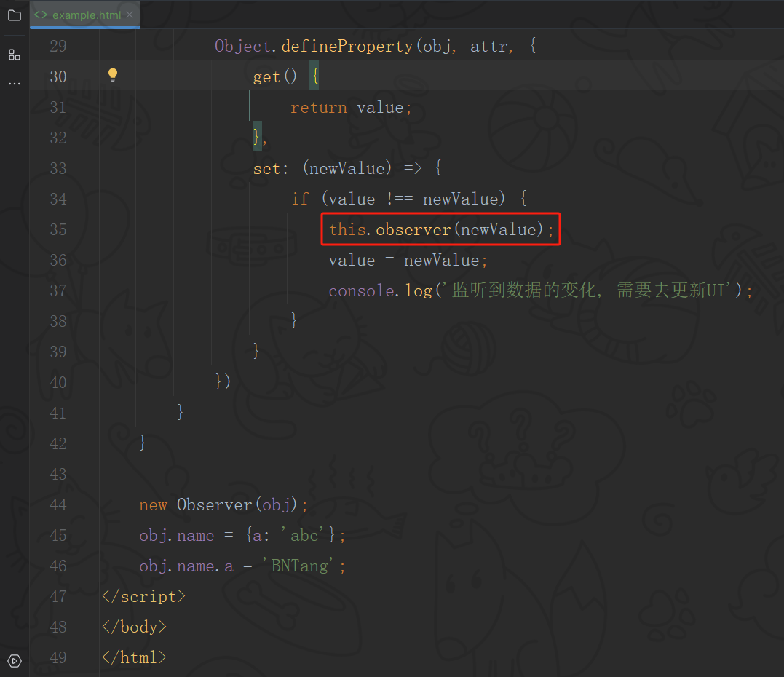Click highlighted closing brace on line 32
Image resolution: width=784 pixels, height=677 pixels.
click(x=257, y=137)
